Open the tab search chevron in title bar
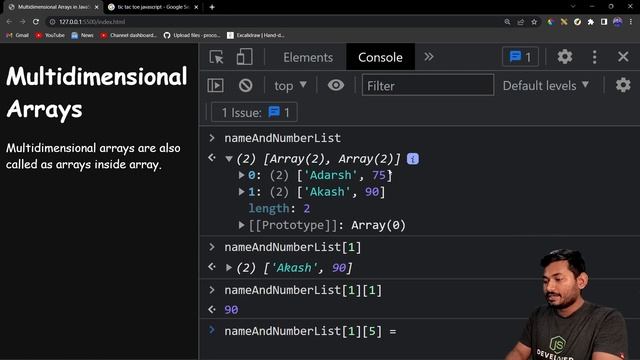This screenshot has height=360, width=640. (x=573, y=7)
